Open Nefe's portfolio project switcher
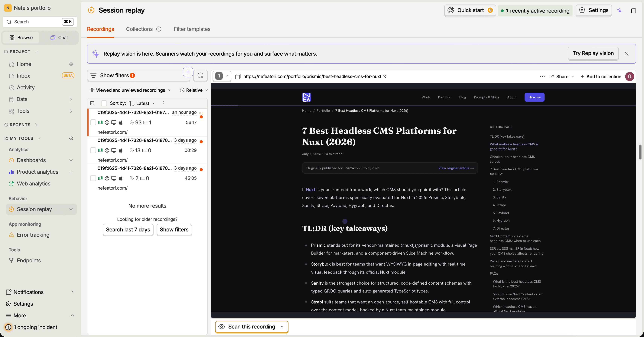Image resolution: width=644 pixels, height=337 pixels. click(28, 8)
